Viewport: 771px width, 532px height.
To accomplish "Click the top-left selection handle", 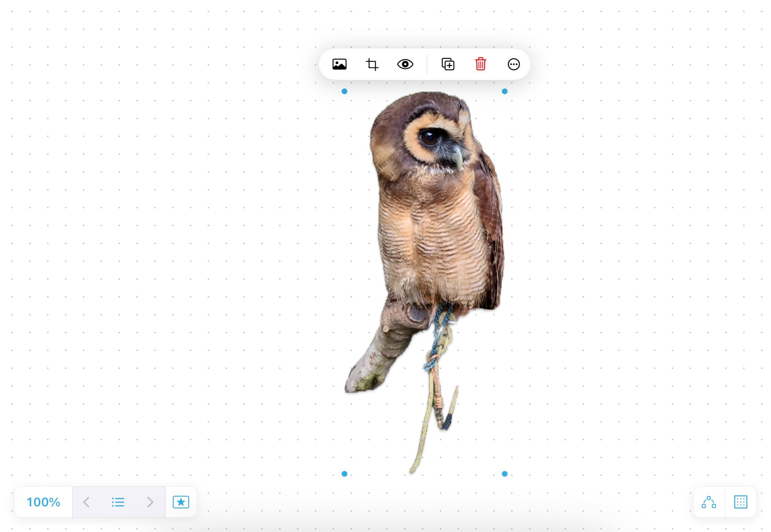I will point(344,91).
